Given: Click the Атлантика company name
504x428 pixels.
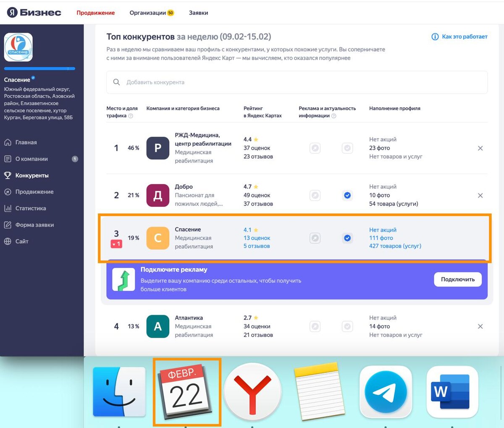Looking at the screenshot, I should coord(189,318).
